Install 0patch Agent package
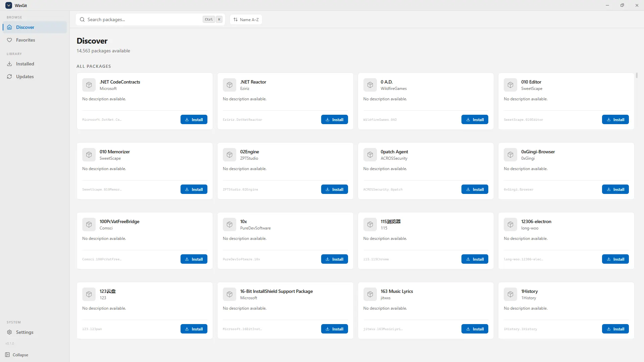This screenshot has width=644, height=362. 475,189
